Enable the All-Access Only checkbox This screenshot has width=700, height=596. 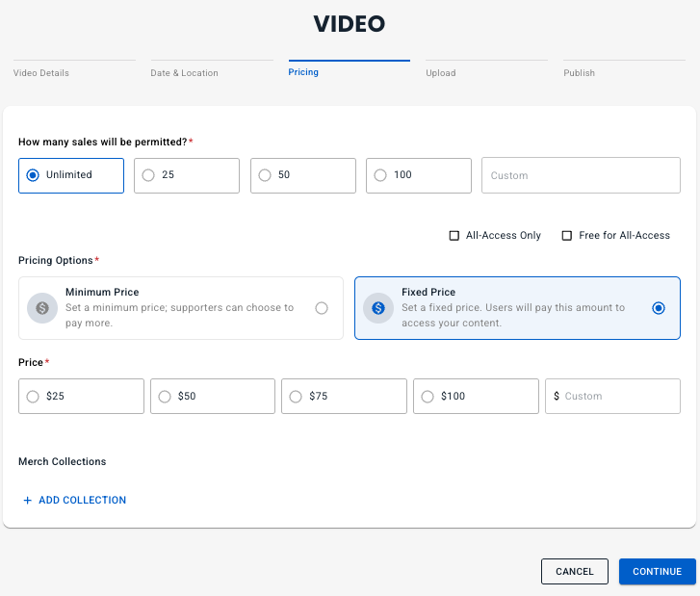pos(454,236)
